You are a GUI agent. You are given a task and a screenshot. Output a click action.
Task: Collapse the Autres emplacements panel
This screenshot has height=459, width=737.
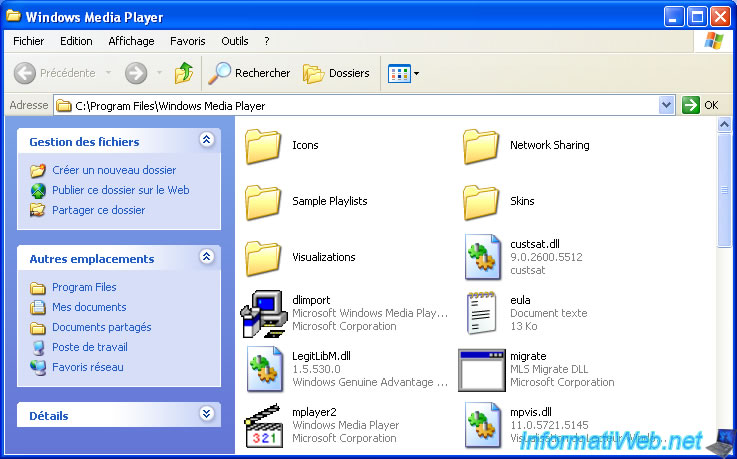[207, 257]
